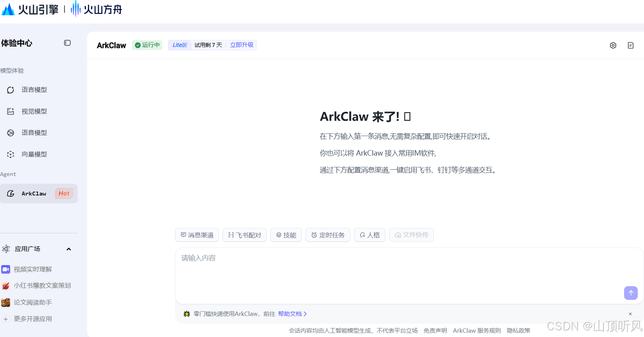The image size is (644, 337).
Task: Click the 文件快传 button
Action: [411, 235]
